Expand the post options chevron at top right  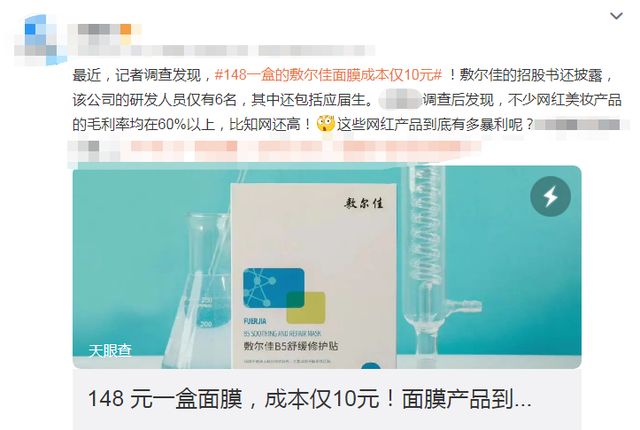coord(616,16)
